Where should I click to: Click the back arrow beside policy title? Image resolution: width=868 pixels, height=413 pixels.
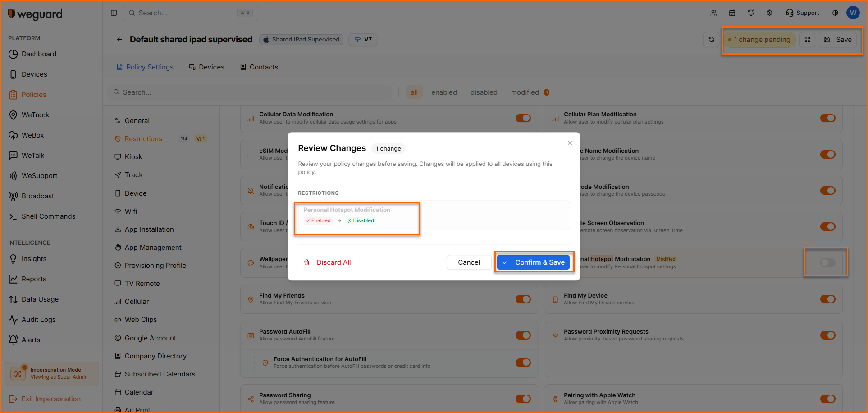[119, 40]
